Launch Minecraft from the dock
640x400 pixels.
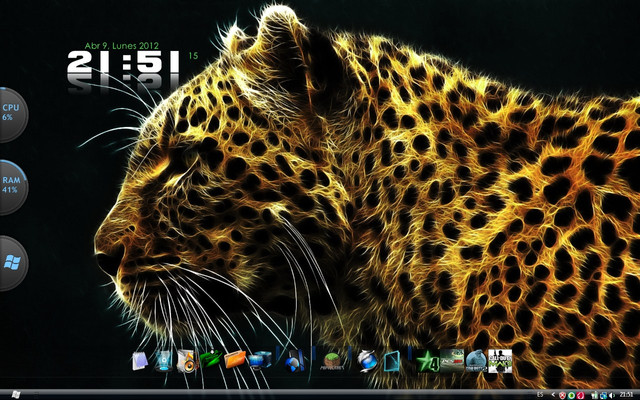(332, 361)
